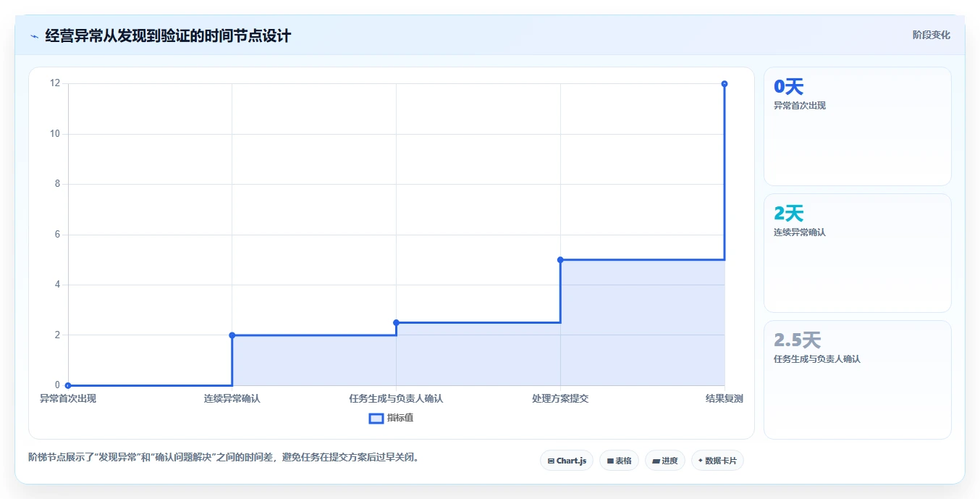Click x-axis label 任务生成与负责人确认
The image size is (980, 499).
396,398
